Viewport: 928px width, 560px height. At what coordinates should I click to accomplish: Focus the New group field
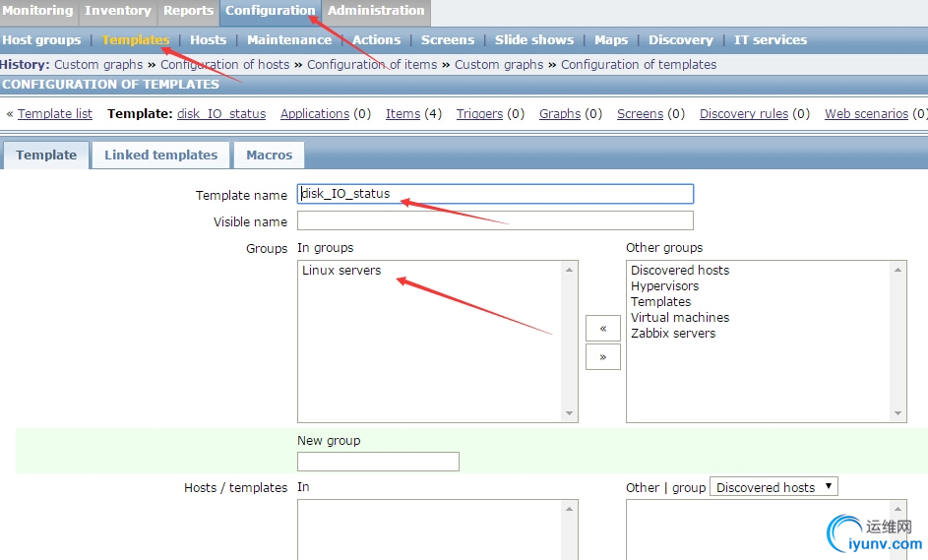[378, 462]
